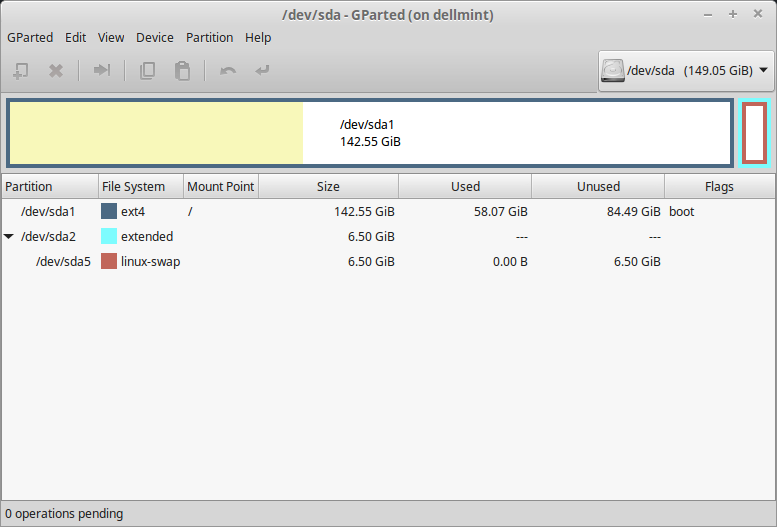Click the Paste partition toolbar icon
The image size is (777, 527).
(181, 71)
